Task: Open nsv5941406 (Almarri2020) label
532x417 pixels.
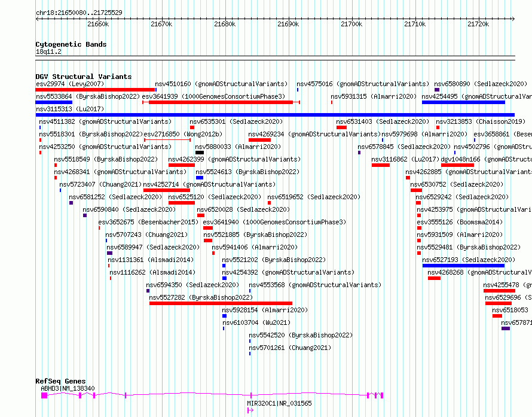Action: (x=255, y=247)
